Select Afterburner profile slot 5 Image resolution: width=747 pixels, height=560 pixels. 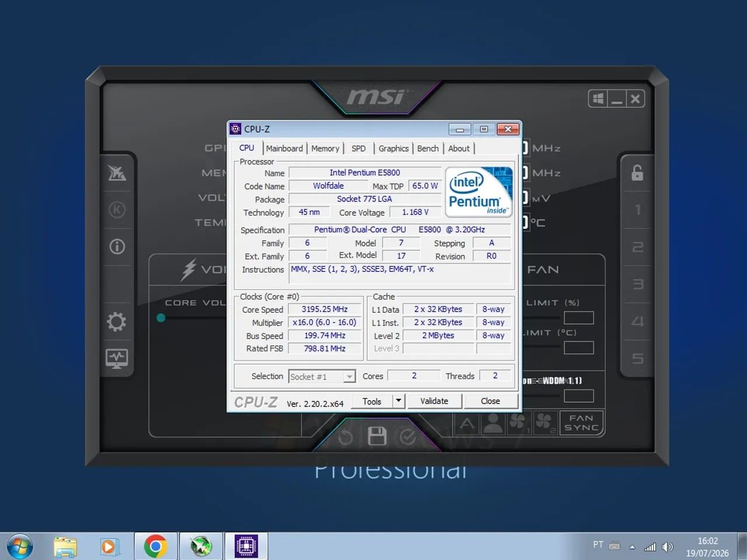tap(638, 358)
